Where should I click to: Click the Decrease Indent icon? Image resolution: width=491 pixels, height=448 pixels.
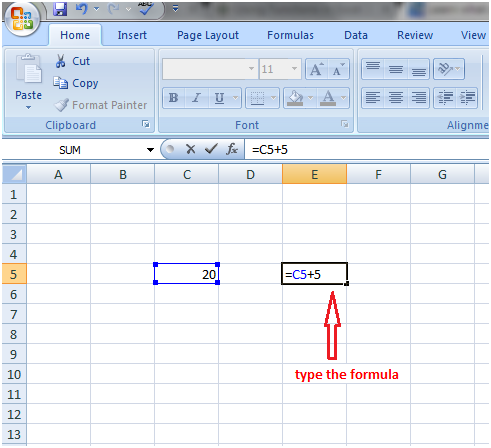pos(445,98)
